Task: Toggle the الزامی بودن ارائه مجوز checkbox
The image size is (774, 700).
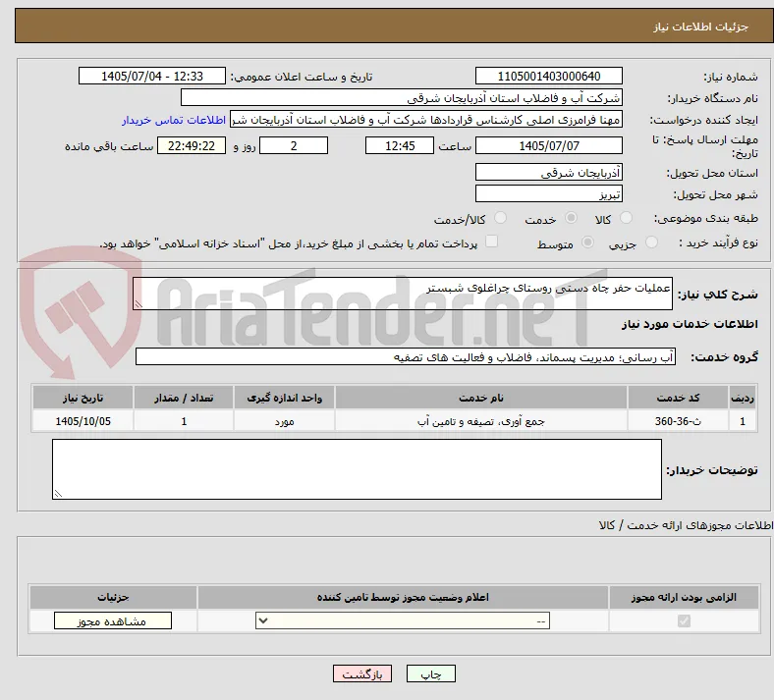Action: click(685, 620)
